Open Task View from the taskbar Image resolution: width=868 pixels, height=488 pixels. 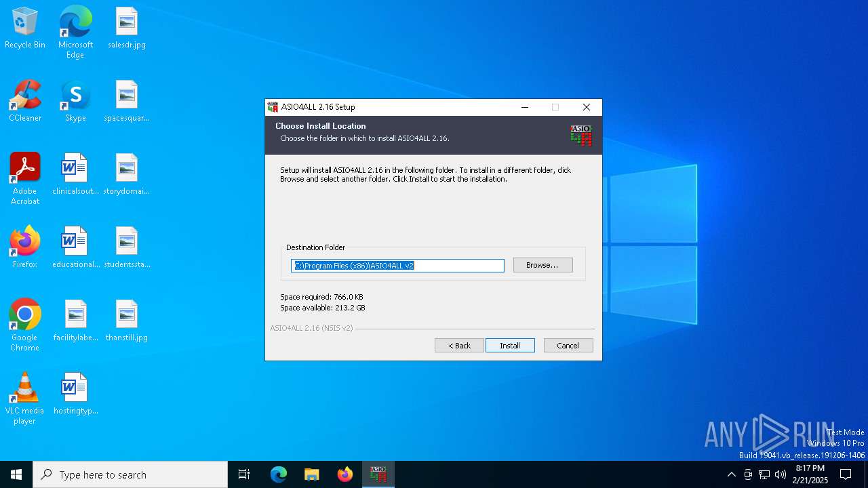click(x=244, y=474)
